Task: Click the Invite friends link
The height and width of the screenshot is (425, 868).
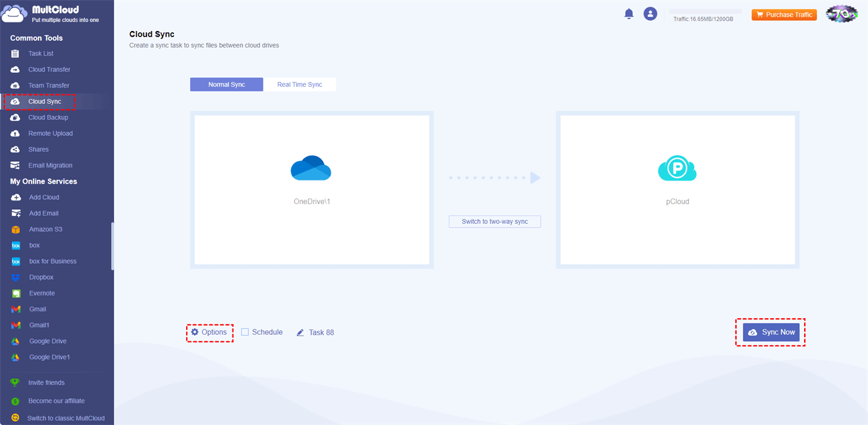Action: 46,383
